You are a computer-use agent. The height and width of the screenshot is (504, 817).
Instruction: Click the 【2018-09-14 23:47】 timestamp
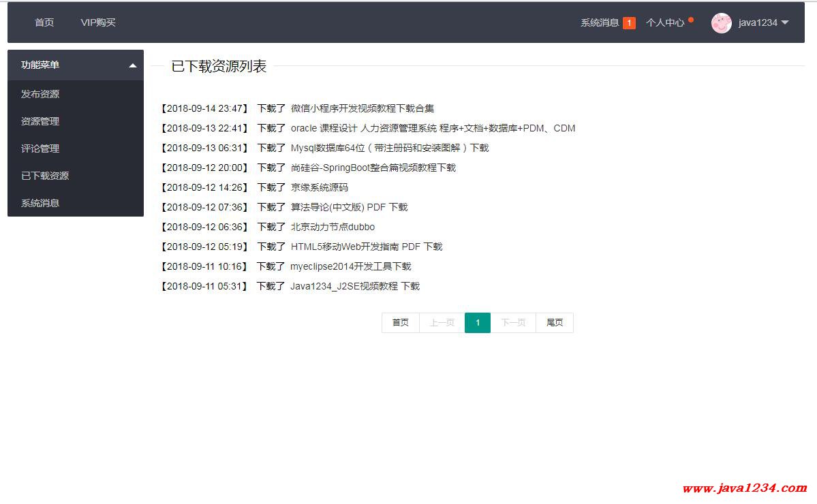[x=205, y=108]
